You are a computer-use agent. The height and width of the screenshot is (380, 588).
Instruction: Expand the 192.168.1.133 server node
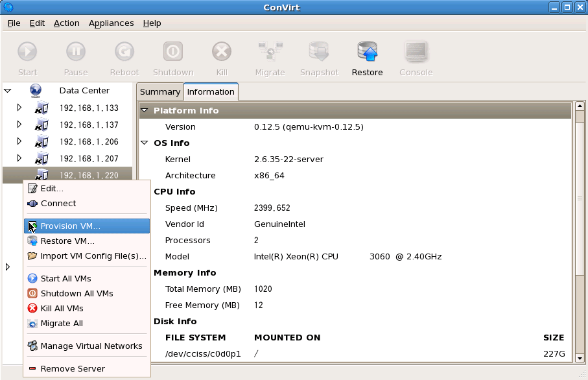pos(19,108)
